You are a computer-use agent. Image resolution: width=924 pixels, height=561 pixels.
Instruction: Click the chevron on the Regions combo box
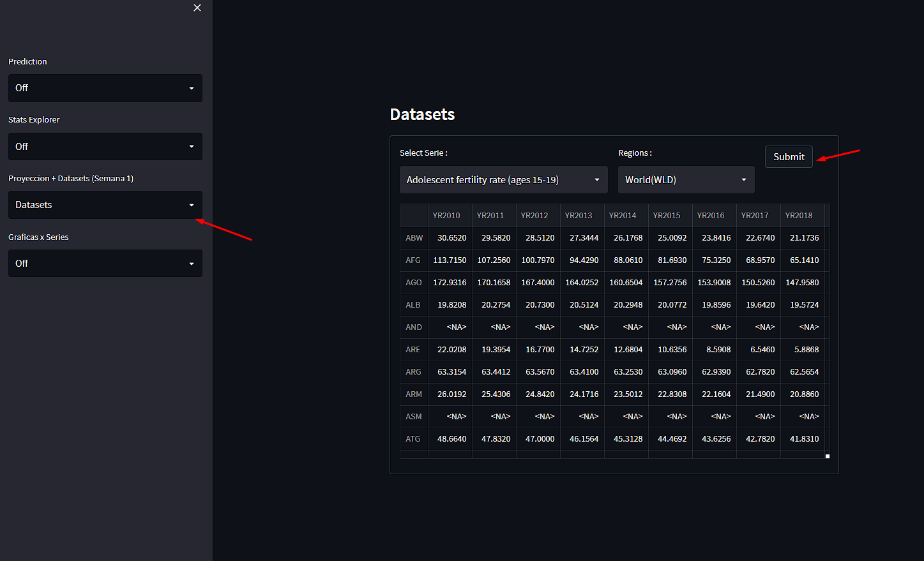pos(743,179)
